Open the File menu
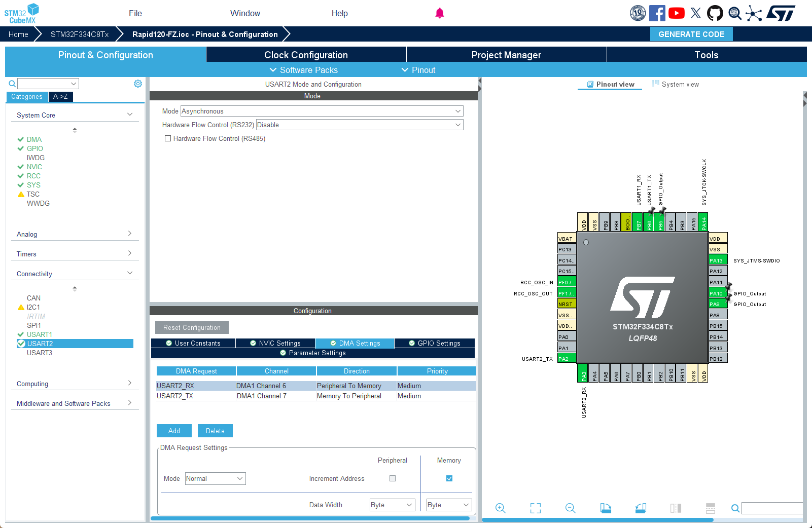 click(x=135, y=13)
